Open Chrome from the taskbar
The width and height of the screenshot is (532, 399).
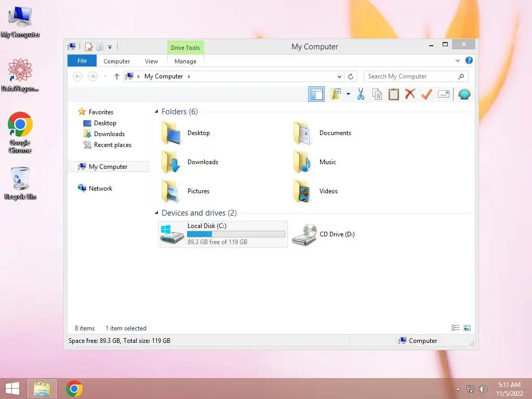[x=74, y=389]
